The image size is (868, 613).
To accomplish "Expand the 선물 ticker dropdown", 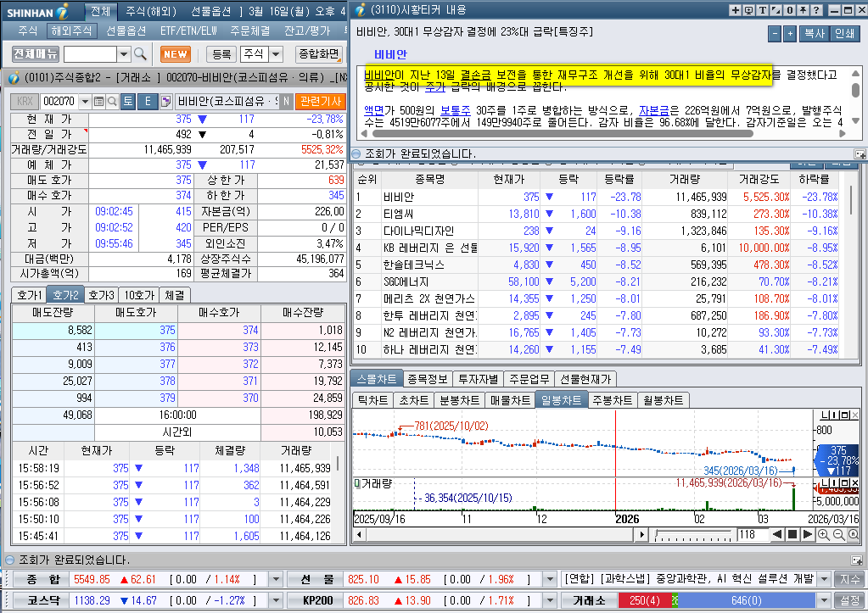I will click(550, 579).
